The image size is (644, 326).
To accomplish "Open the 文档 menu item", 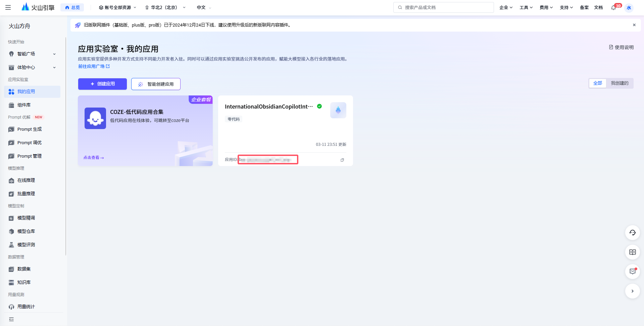I will click(598, 7).
